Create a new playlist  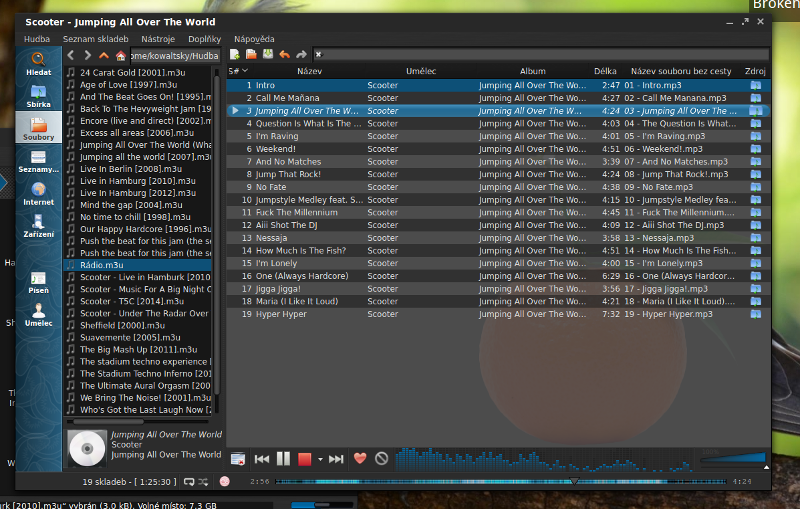(235, 54)
